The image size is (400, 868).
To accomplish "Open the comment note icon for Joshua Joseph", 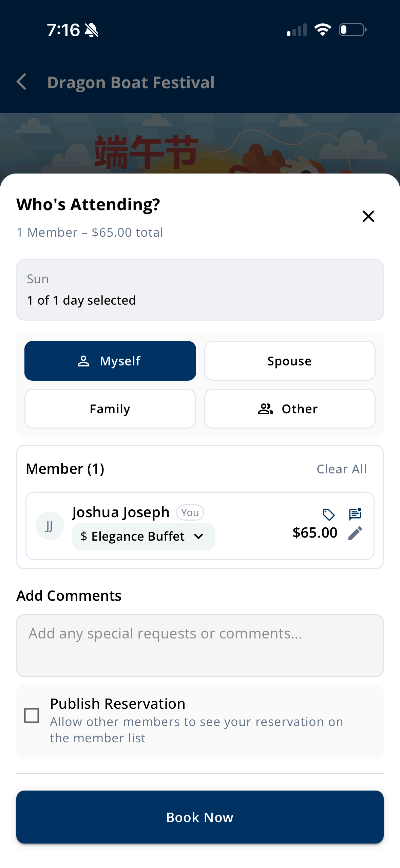I will [x=355, y=514].
